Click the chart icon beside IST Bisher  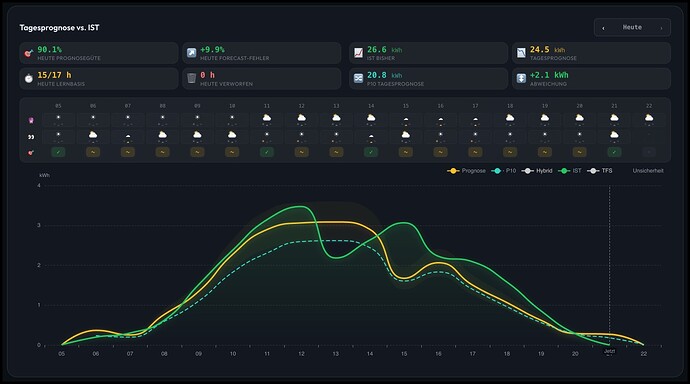(x=359, y=53)
